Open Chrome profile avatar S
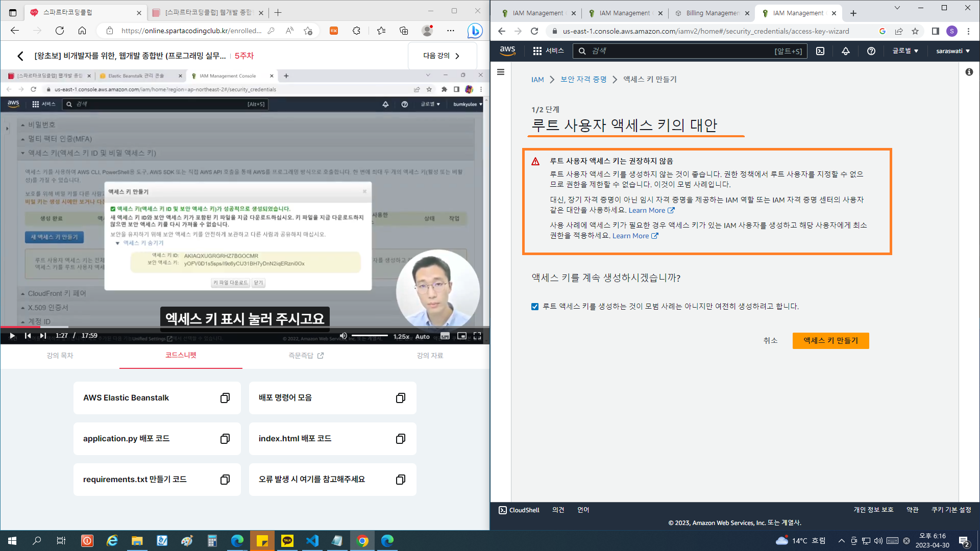The width and height of the screenshot is (980, 551). tap(951, 31)
